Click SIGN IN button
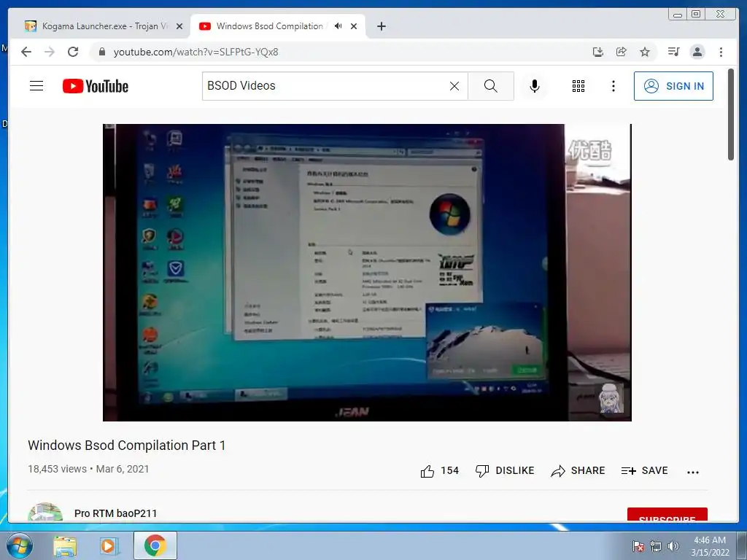 [673, 86]
